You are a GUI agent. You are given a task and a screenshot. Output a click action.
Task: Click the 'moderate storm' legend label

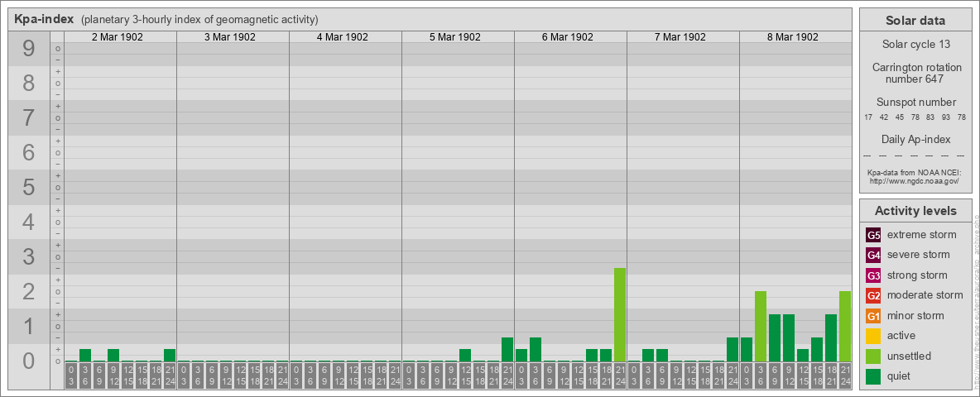click(x=925, y=295)
